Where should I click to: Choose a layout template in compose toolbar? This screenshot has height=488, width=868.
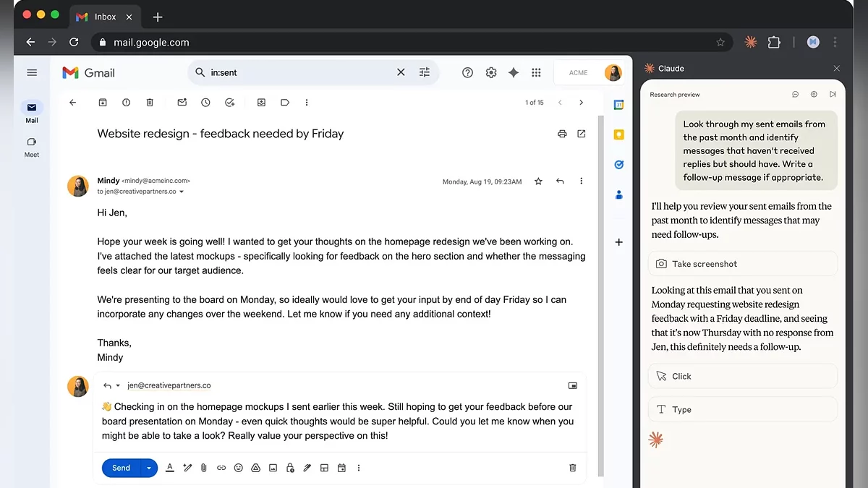[324, 468]
